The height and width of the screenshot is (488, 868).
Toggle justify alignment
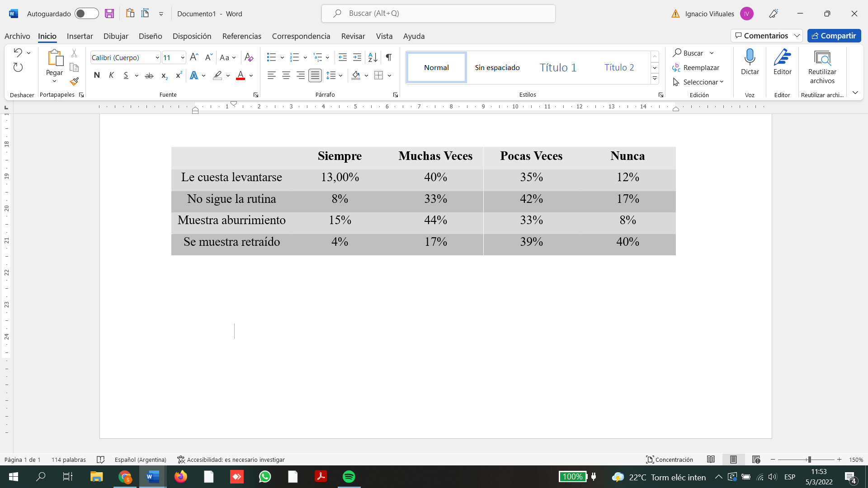click(x=315, y=75)
